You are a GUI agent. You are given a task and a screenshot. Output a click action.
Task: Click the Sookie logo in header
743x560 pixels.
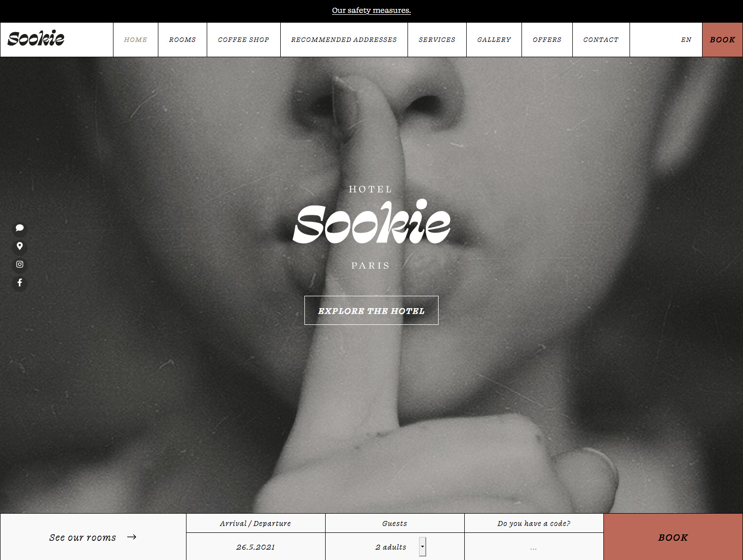(36, 38)
